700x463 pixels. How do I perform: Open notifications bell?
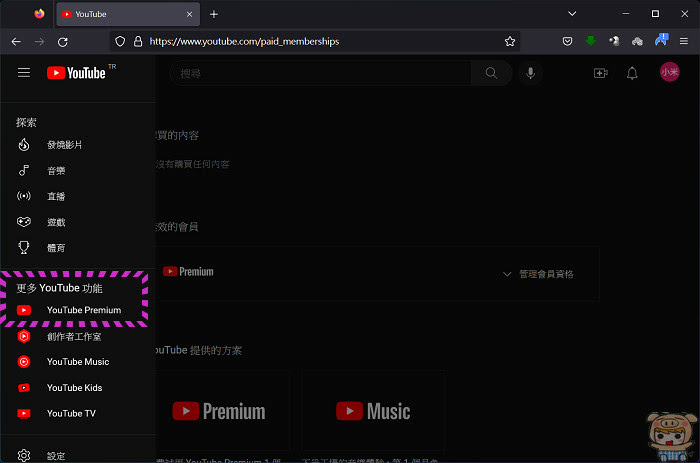point(632,73)
